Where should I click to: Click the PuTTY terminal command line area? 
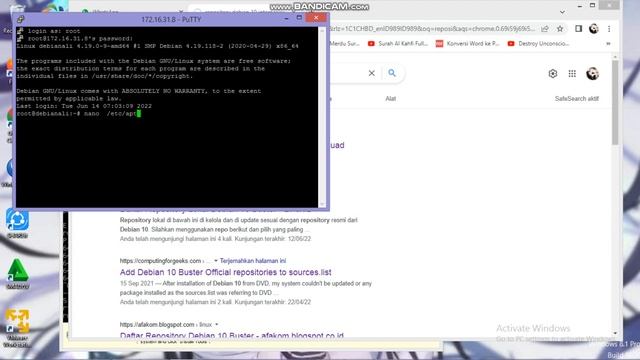pyautogui.click(x=78, y=113)
